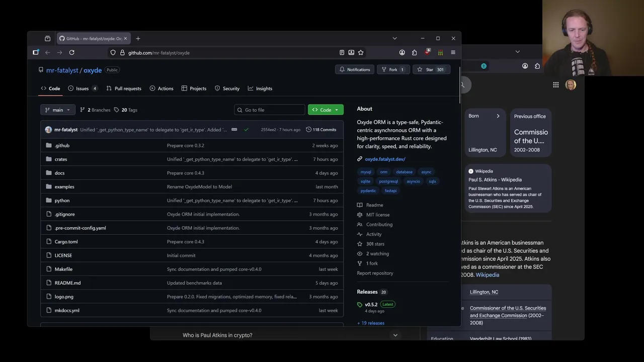Open the sidebar toggle icon beside back arrow
Screen dimensions: 644x362
point(36,52)
